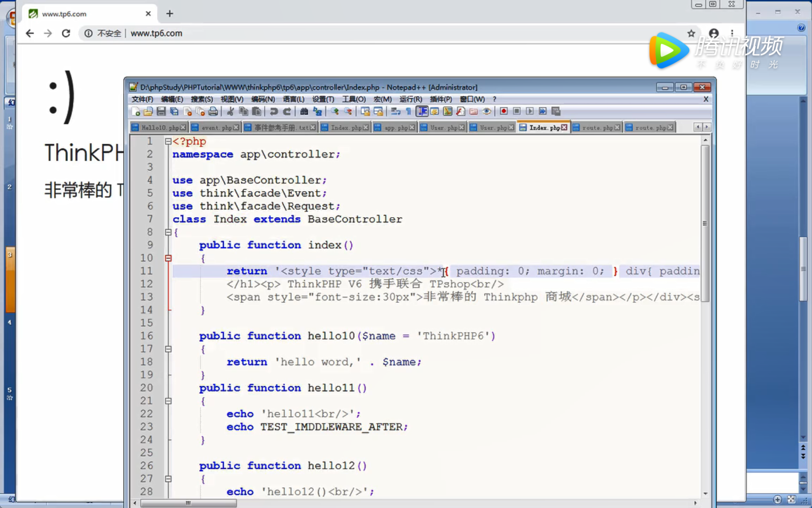Close the Hello10.php tab
Image resolution: width=812 pixels, height=508 pixels.
183,128
